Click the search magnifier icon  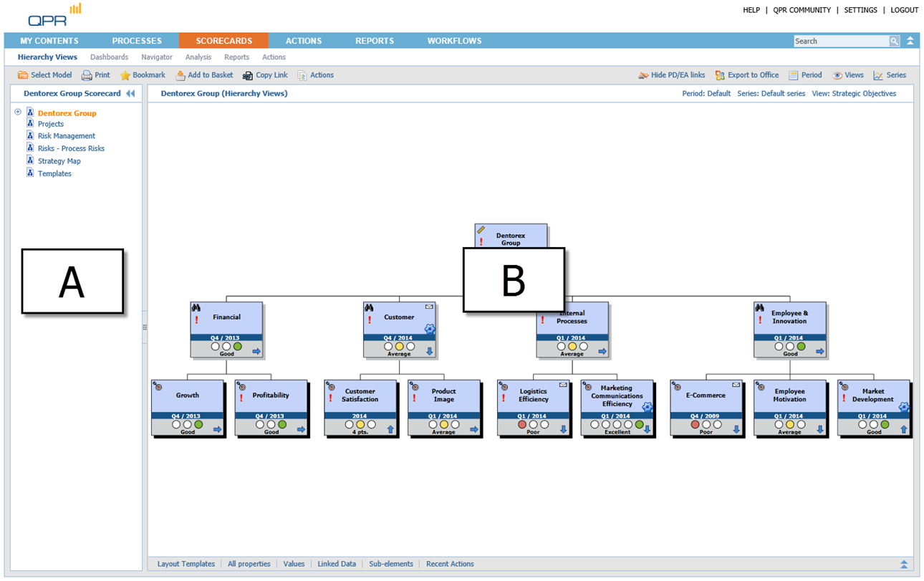[894, 42]
